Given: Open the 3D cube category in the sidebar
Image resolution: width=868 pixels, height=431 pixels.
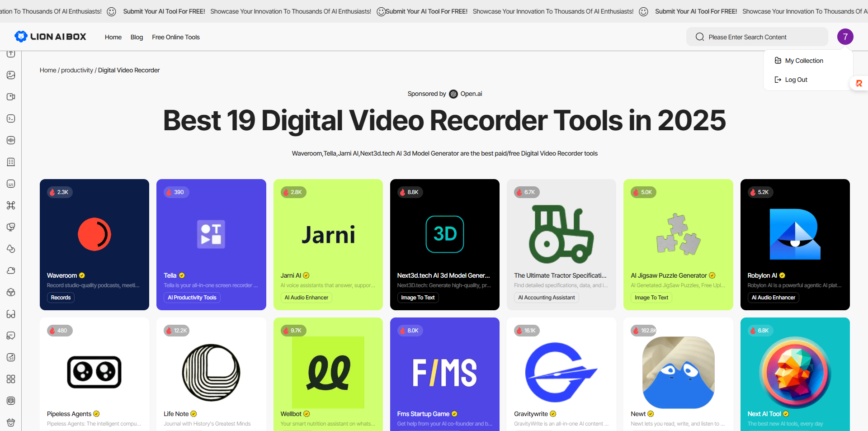Looking at the screenshot, I should point(11,292).
